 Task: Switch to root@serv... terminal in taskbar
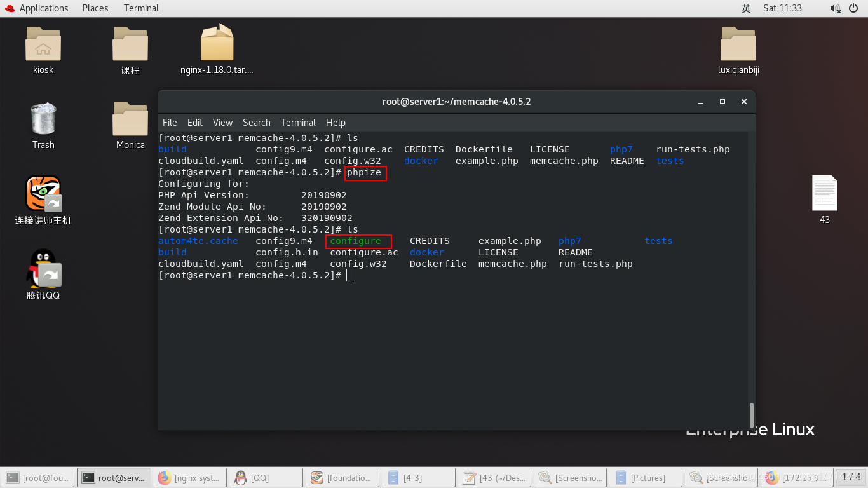click(114, 478)
